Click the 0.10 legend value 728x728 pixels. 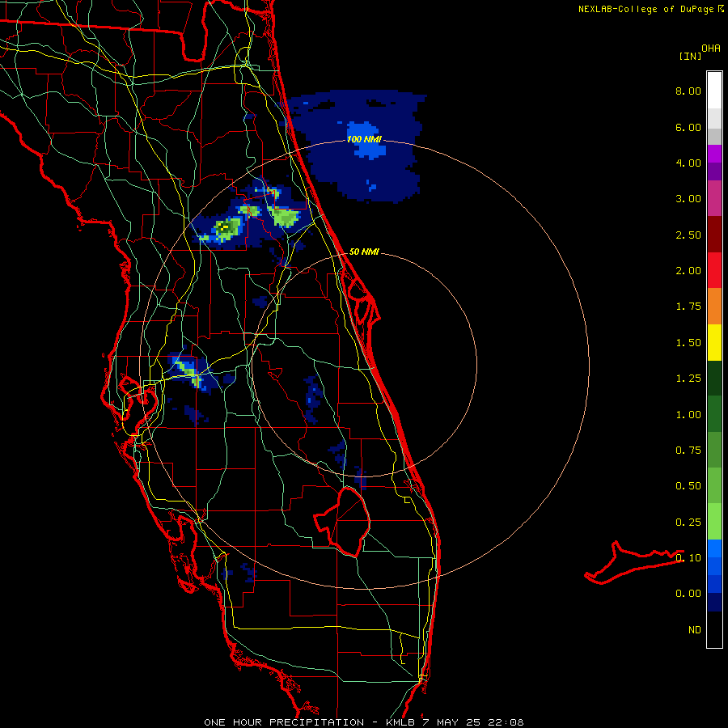[688, 558]
